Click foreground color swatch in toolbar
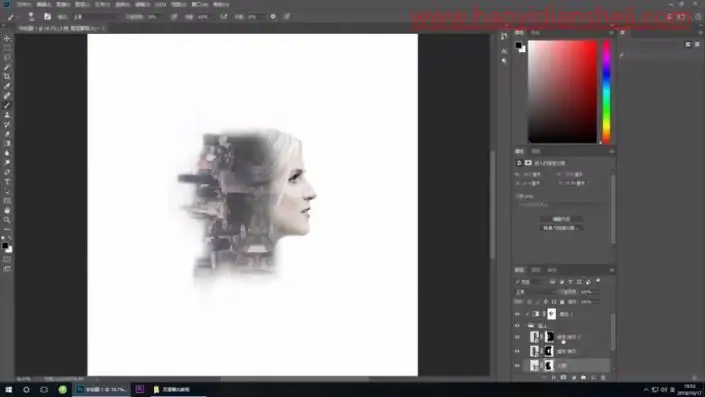 [x=5, y=245]
